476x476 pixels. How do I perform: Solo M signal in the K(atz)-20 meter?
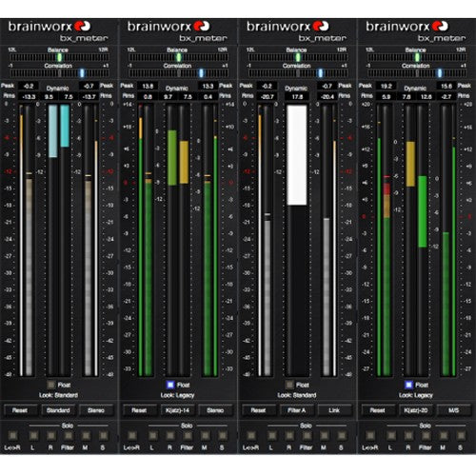pyautogui.click(x=444, y=435)
